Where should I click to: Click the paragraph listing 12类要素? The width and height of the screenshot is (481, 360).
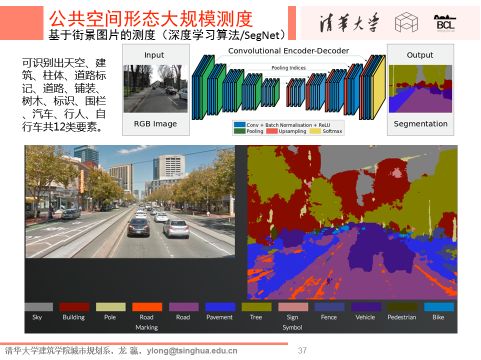(x=64, y=95)
